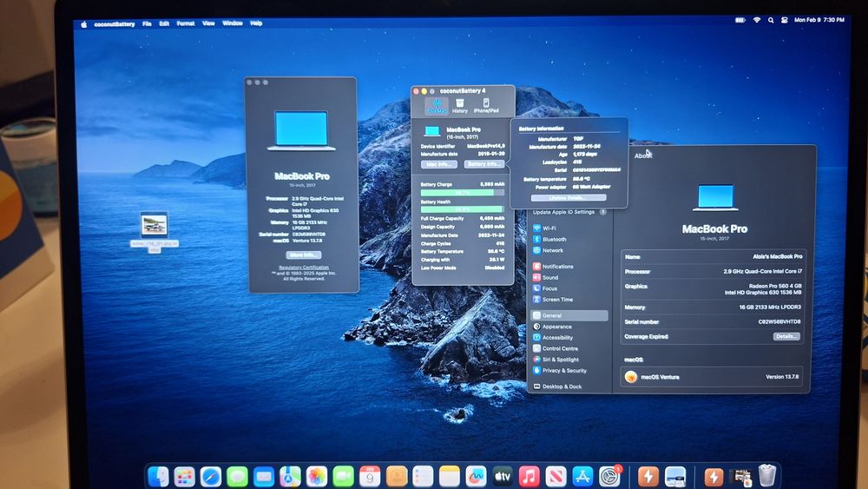Open Apple TV app in the Dock
The height and width of the screenshot is (489, 868).
tap(503, 476)
